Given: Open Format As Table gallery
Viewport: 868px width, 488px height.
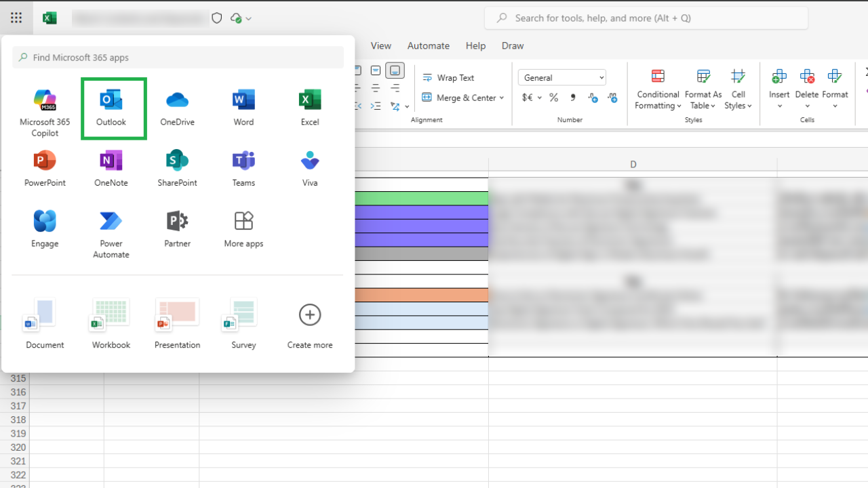Looking at the screenshot, I should [703, 89].
